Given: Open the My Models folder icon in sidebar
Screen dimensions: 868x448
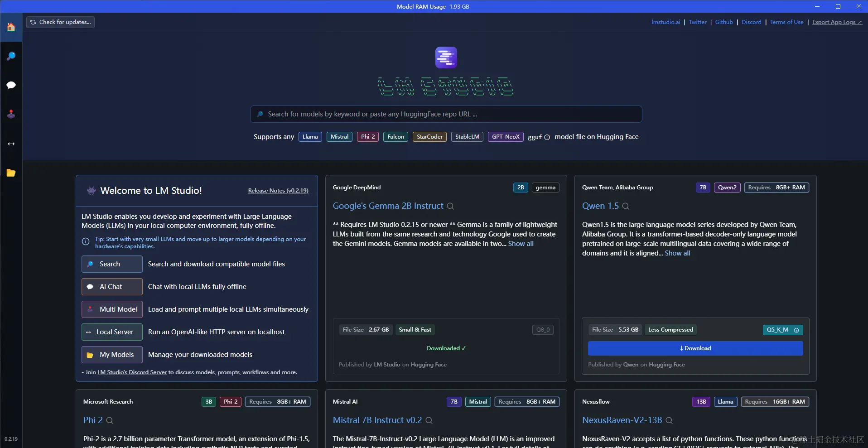Looking at the screenshot, I should (11, 173).
